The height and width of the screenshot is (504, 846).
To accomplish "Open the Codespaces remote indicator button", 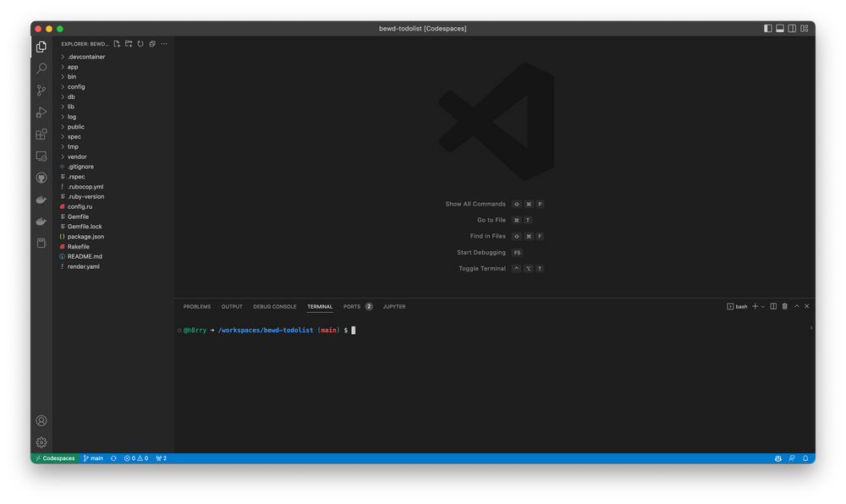I will (54, 457).
